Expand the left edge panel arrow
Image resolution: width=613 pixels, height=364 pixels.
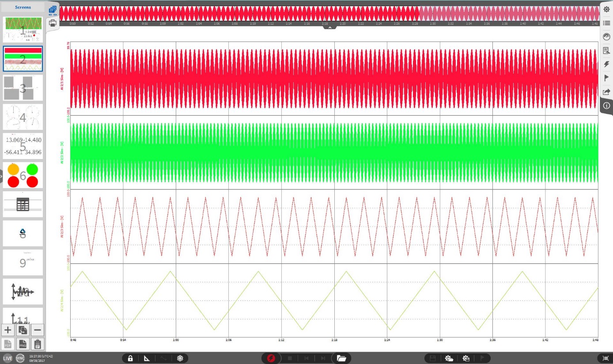tap(1, 176)
